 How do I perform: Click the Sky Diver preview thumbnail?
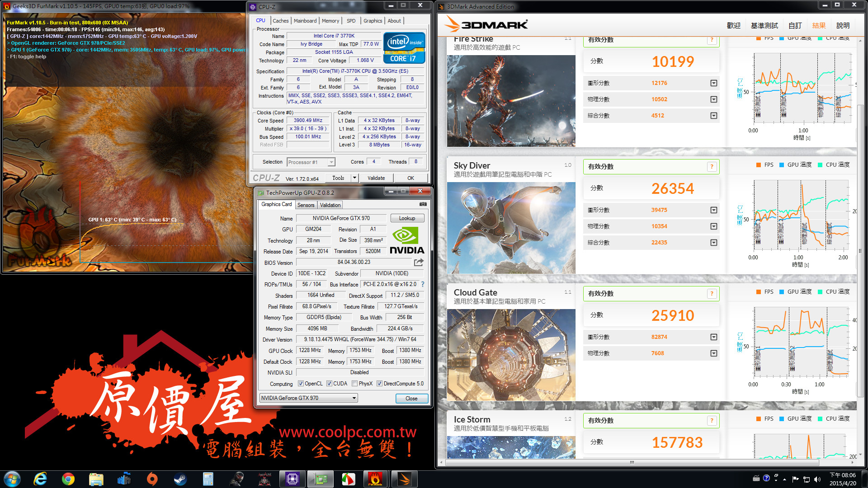coord(511,228)
